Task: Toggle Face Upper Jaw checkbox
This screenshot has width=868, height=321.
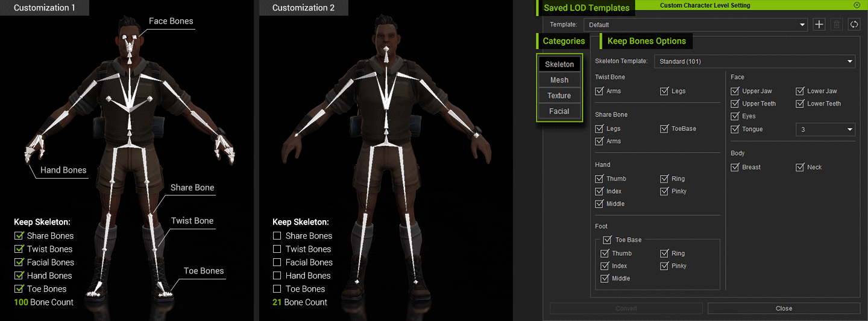Action: [735, 91]
